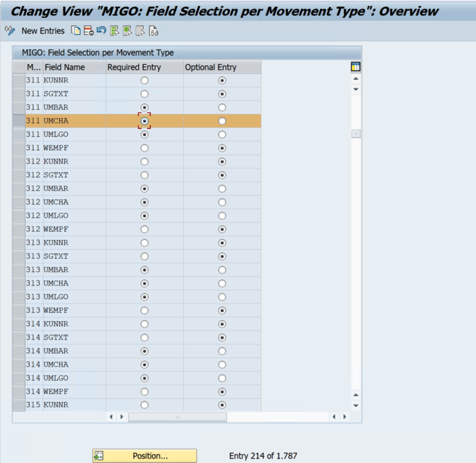
Task: Click row selector for 311 UMCHA
Action: pos(19,121)
